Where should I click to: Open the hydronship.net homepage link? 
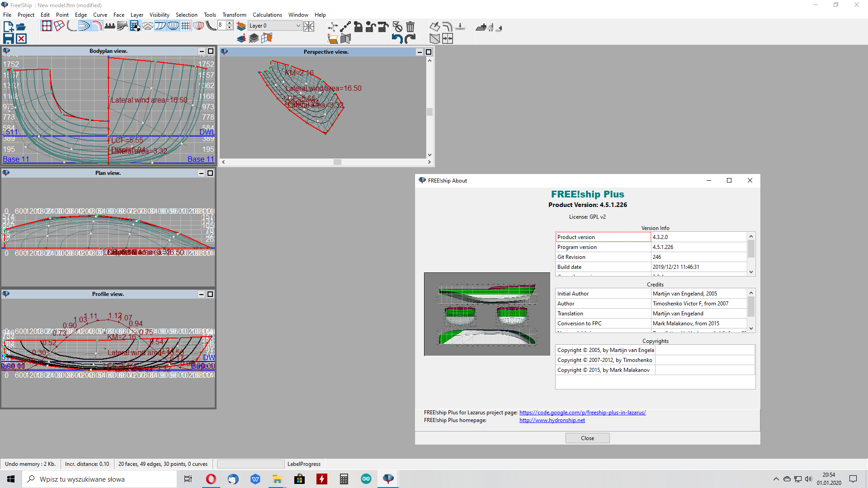coord(552,420)
